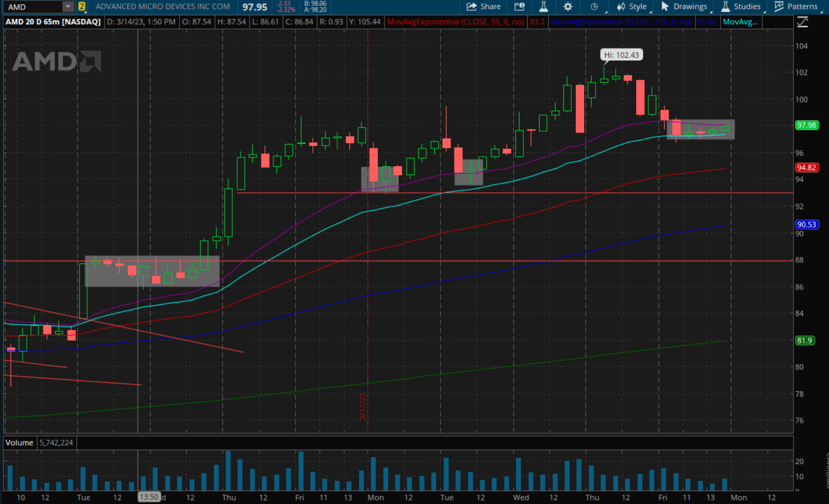This screenshot has height=504, width=829.
Task: Open the Style dropdown menu
Action: pos(632,7)
